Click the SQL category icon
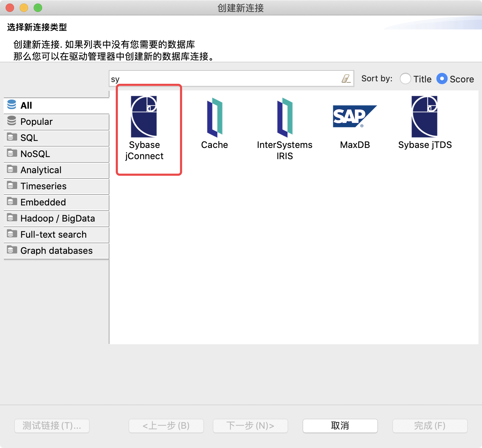Image resolution: width=482 pixels, height=448 pixels. pos(12,137)
